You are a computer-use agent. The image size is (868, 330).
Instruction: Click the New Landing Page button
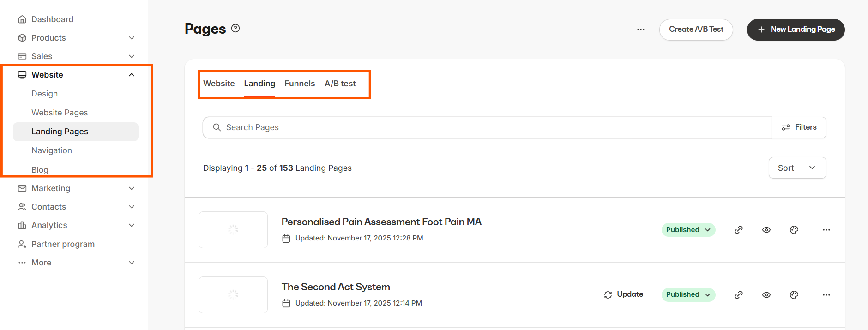796,30
